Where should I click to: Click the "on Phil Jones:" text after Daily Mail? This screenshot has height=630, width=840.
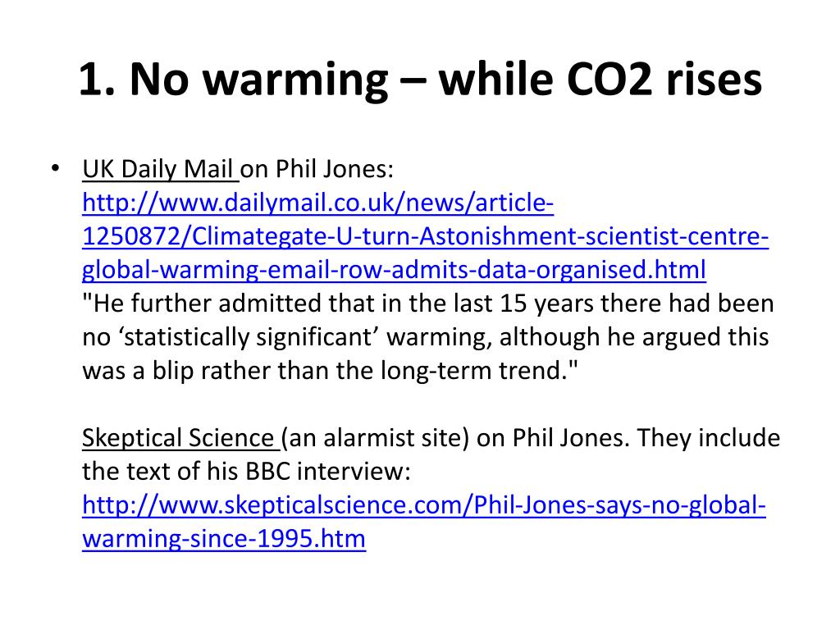pyautogui.click(x=317, y=169)
